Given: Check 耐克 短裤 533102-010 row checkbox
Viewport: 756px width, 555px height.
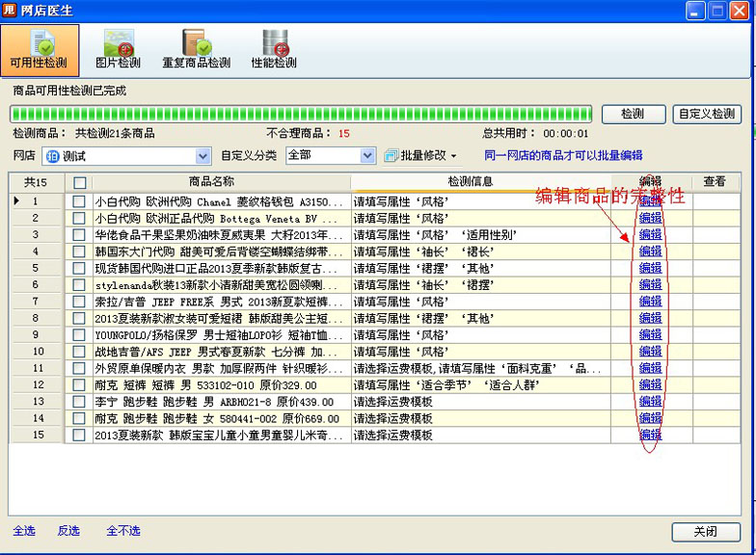Looking at the screenshot, I should click(x=79, y=385).
